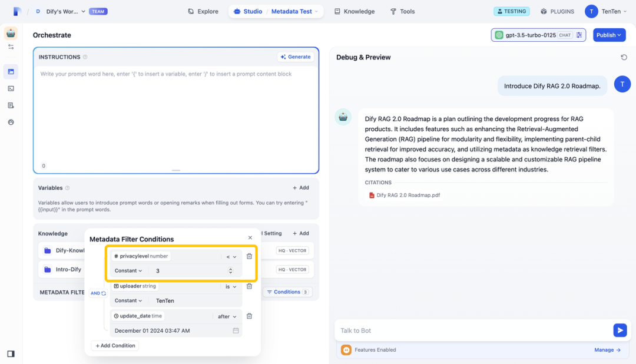Open Constant dropdown for privacylevel
Viewport: 636px width, 364px height.
tap(128, 271)
